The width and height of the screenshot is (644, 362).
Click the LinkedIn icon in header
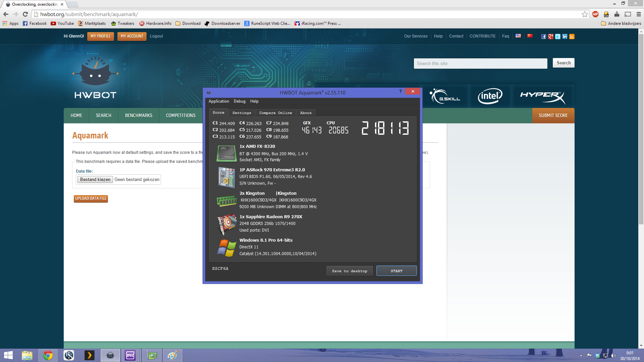[565, 37]
